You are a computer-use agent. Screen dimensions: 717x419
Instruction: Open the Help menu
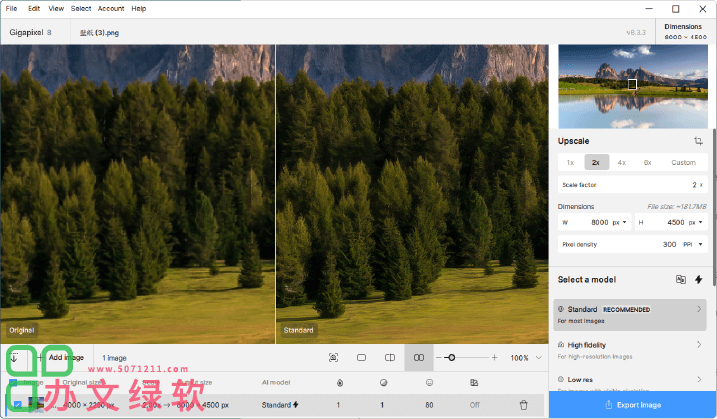pyautogui.click(x=139, y=8)
